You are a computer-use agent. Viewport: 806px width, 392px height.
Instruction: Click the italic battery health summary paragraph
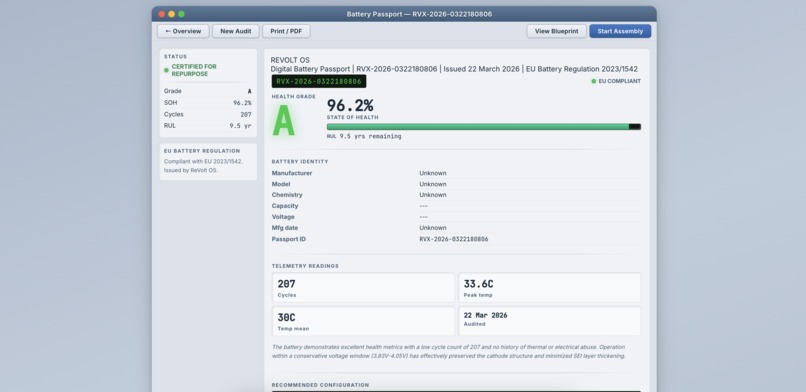(x=448, y=351)
